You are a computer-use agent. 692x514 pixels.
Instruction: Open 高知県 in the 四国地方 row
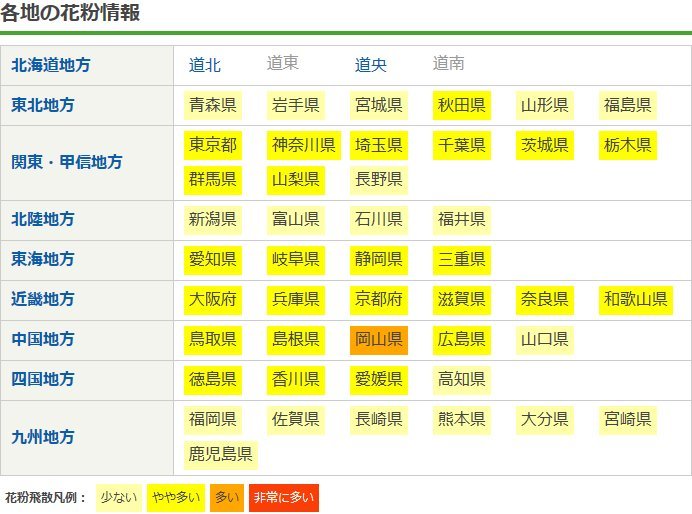coord(461,379)
